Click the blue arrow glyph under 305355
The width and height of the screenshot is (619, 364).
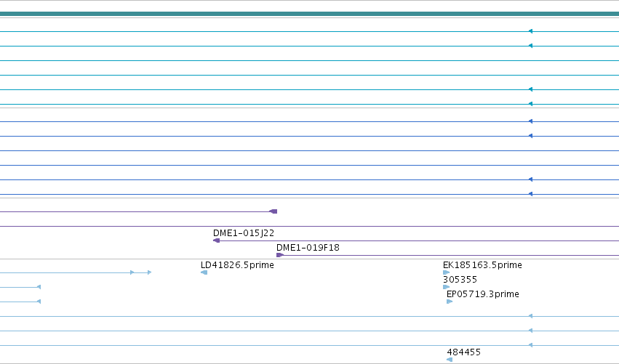point(447,287)
